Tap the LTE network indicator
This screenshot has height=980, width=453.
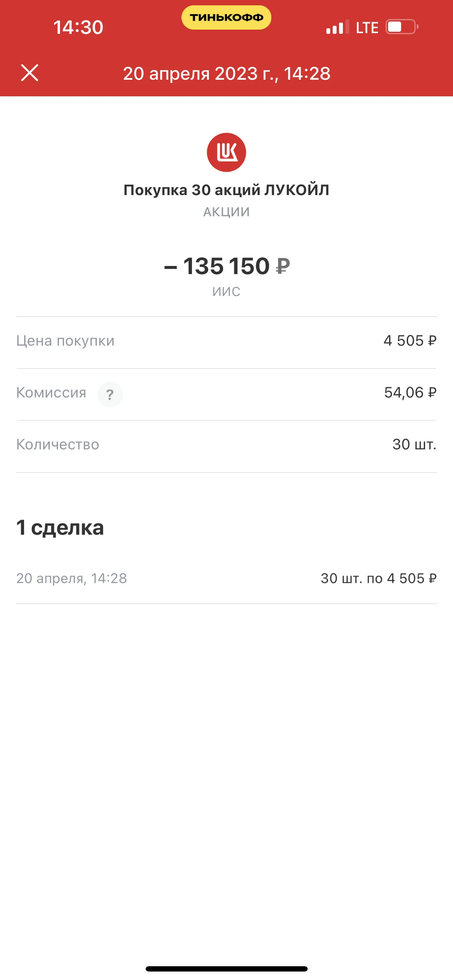pyautogui.click(x=367, y=28)
